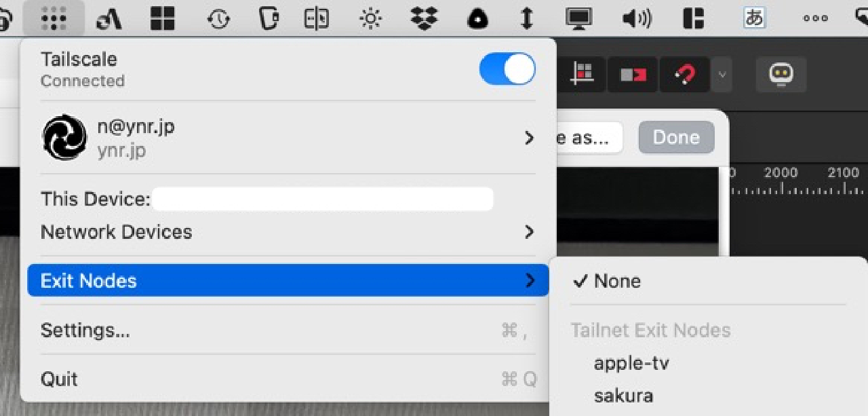Open the Japanese input あ menu
Image resolution: width=868 pixels, height=416 pixels.
pos(754,18)
